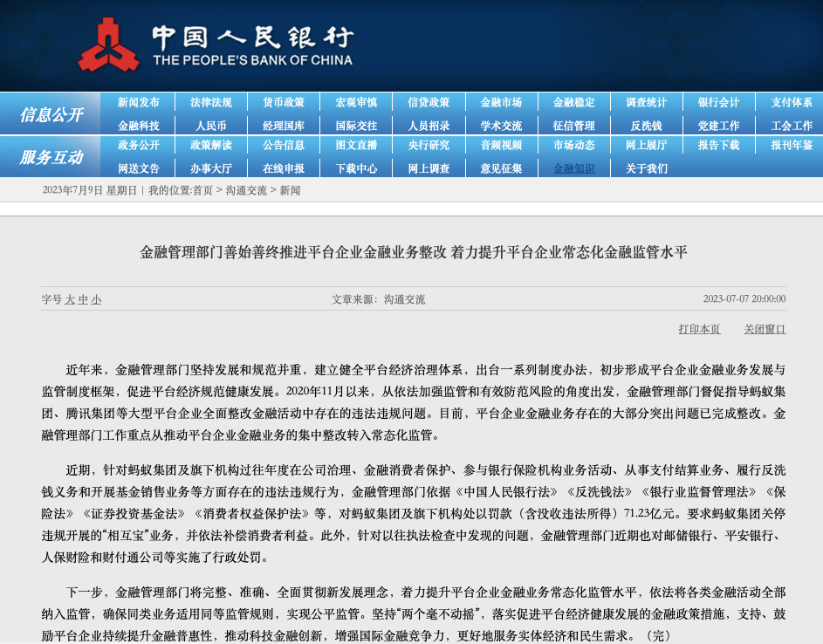Click 打印本页 to print the page
Viewport: 823px width, 644px height.
699,329
